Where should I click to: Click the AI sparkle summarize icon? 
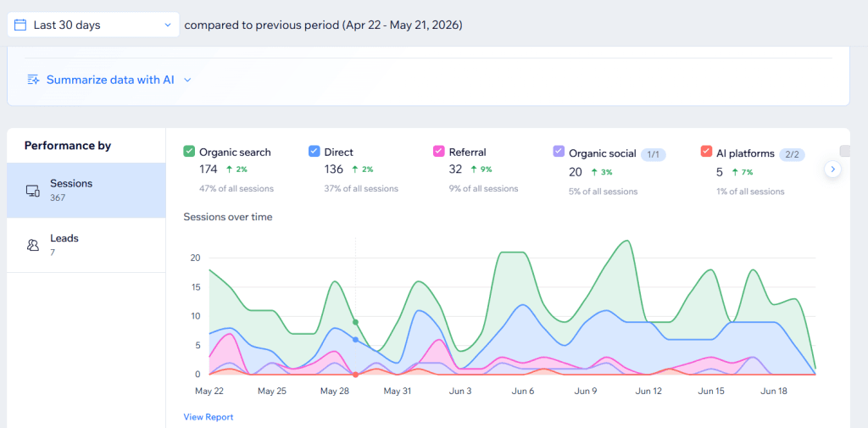pos(34,80)
